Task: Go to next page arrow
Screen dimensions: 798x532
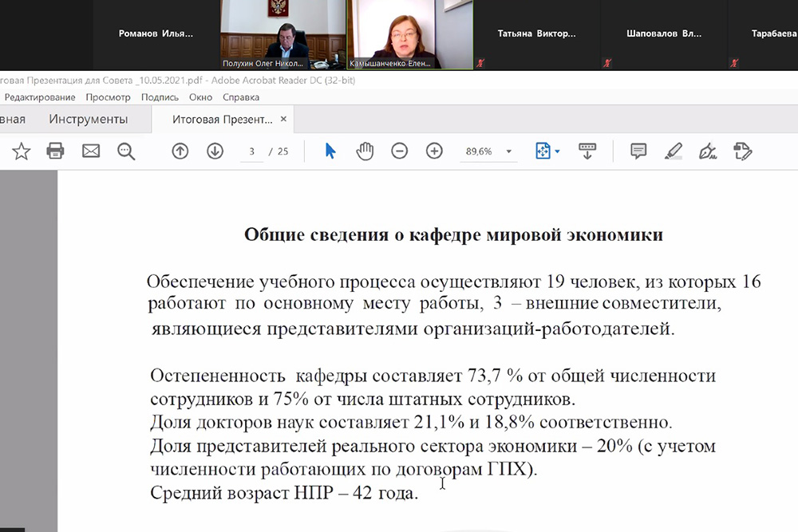Action: point(215,151)
